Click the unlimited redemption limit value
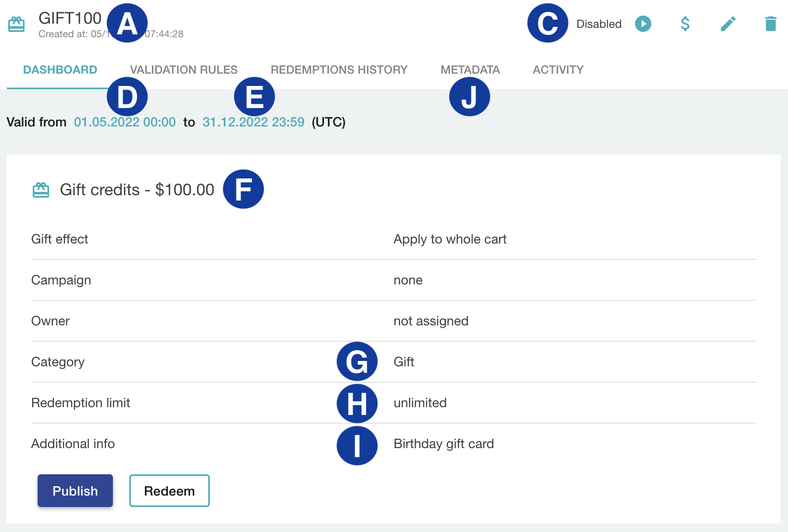Viewport: 788px width, 532px height. click(x=420, y=403)
